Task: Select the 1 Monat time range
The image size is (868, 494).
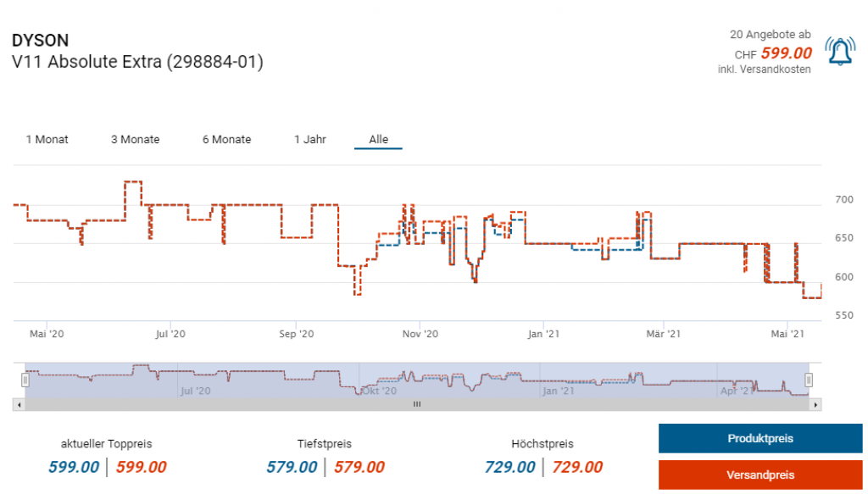Action: click(47, 139)
